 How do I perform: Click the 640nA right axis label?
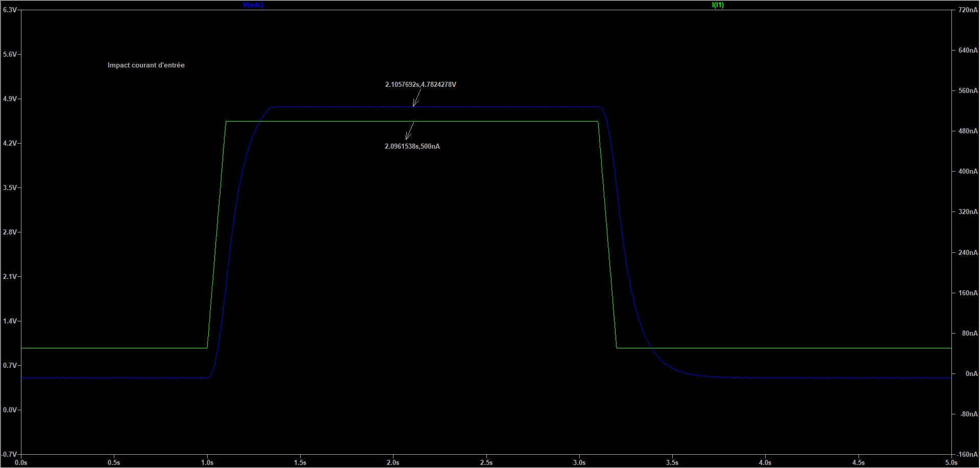pos(968,51)
